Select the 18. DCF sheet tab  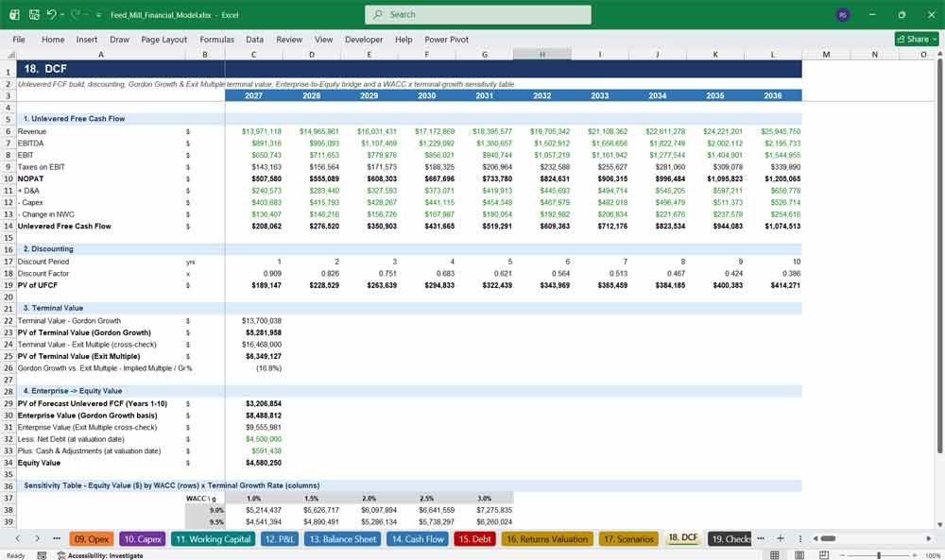pyautogui.click(x=683, y=538)
